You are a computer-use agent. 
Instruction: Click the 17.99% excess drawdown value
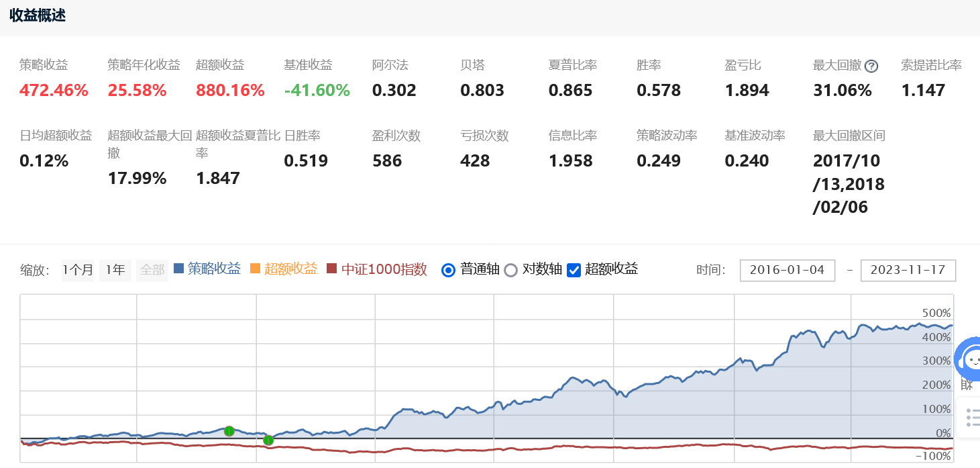pyautogui.click(x=137, y=179)
